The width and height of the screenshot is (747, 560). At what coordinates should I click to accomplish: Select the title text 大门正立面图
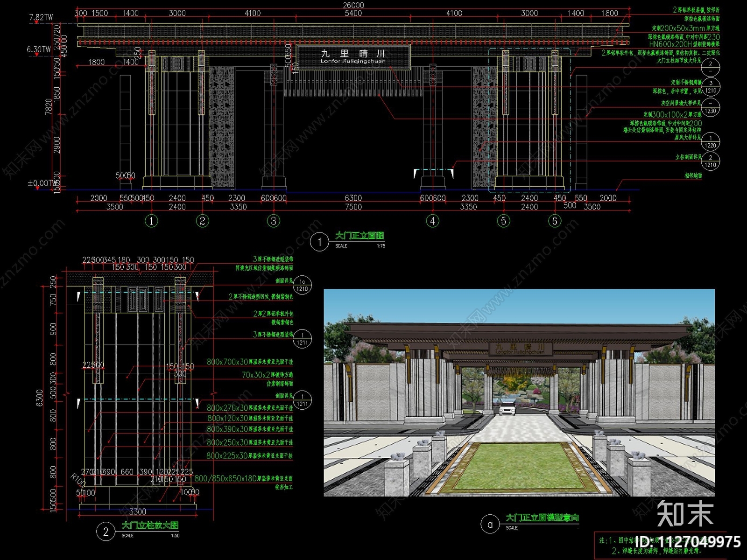click(359, 236)
